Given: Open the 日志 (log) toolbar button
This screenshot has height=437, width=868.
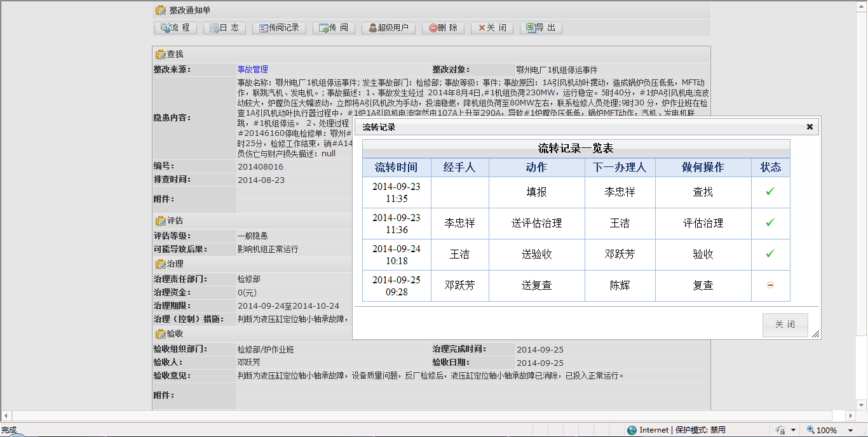Looking at the screenshot, I should coord(224,28).
